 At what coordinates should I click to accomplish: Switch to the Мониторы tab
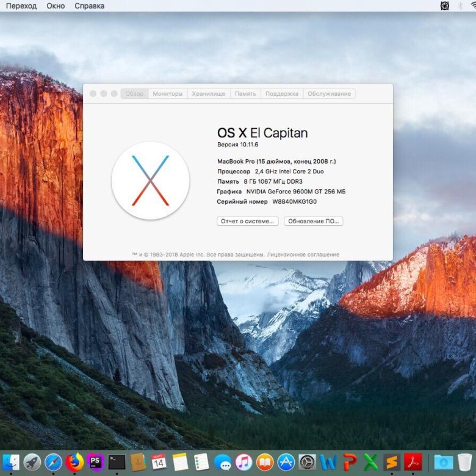click(167, 94)
